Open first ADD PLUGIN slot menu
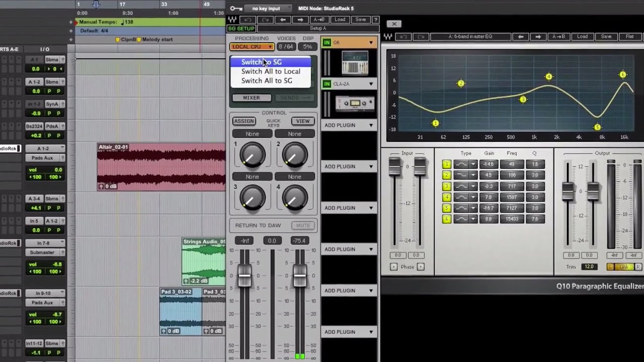The width and height of the screenshot is (644, 362). (x=349, y=125)
